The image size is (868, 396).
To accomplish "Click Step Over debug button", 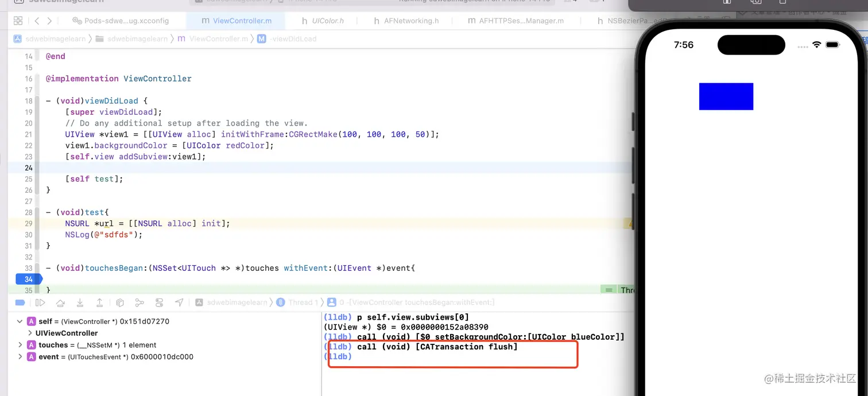I will tap(60, 302).
